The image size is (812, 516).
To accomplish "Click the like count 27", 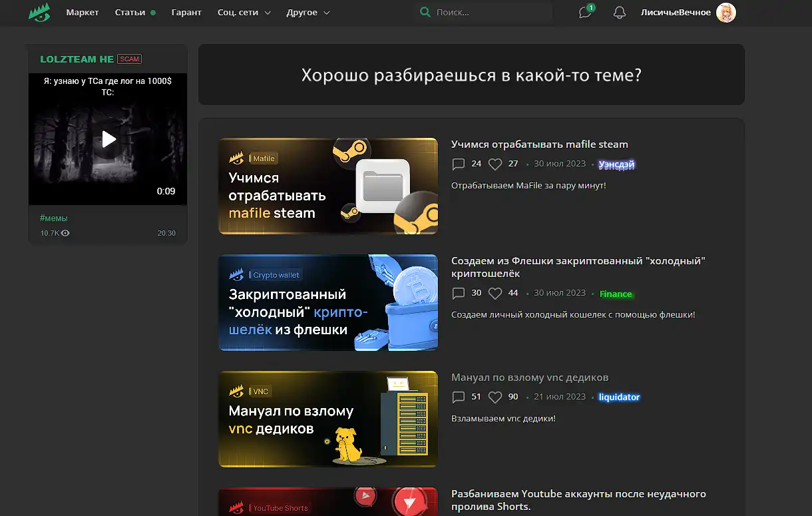I will (x=513, y=164).
